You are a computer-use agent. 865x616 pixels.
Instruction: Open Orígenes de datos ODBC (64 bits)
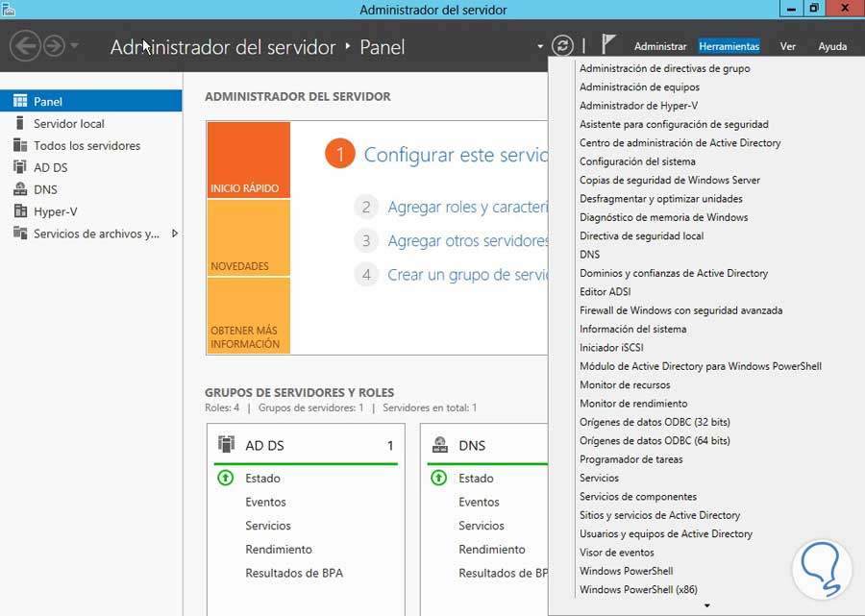coord(655,441)
